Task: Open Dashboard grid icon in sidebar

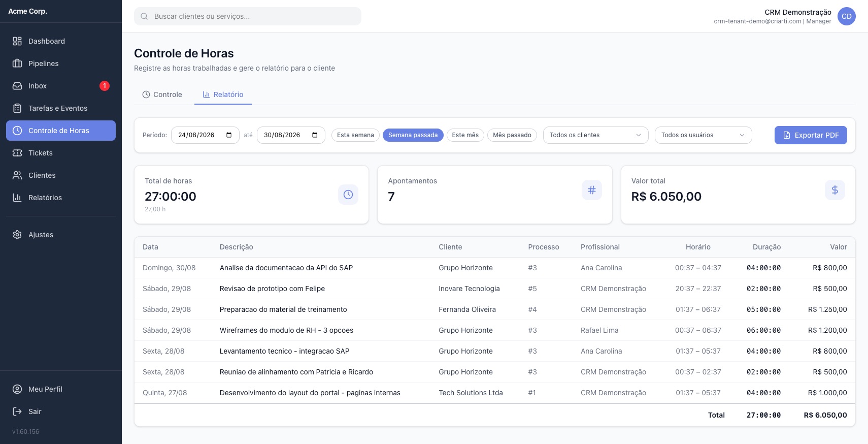Action: click(x=17, y=41)
